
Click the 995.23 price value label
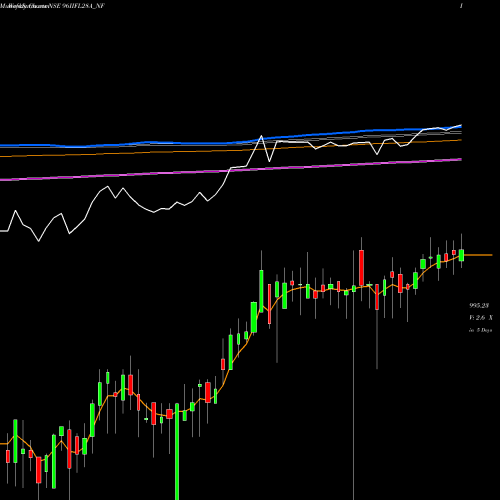[479, 305]
